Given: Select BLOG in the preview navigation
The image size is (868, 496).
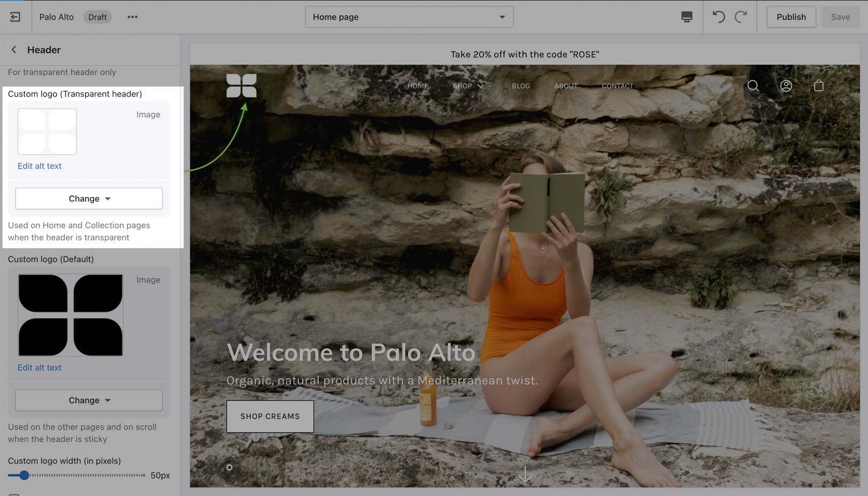Looking at the screenshot, I should tap(520, 86).
